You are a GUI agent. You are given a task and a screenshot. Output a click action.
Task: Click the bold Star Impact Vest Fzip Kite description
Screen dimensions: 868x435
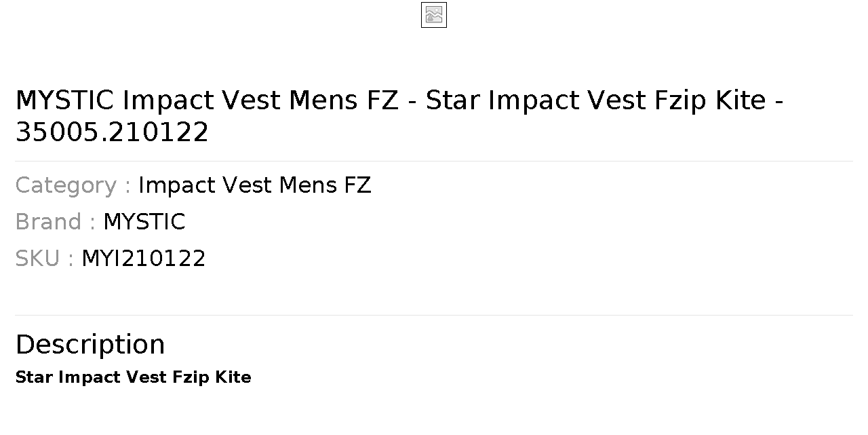click(x=134, y=377)
